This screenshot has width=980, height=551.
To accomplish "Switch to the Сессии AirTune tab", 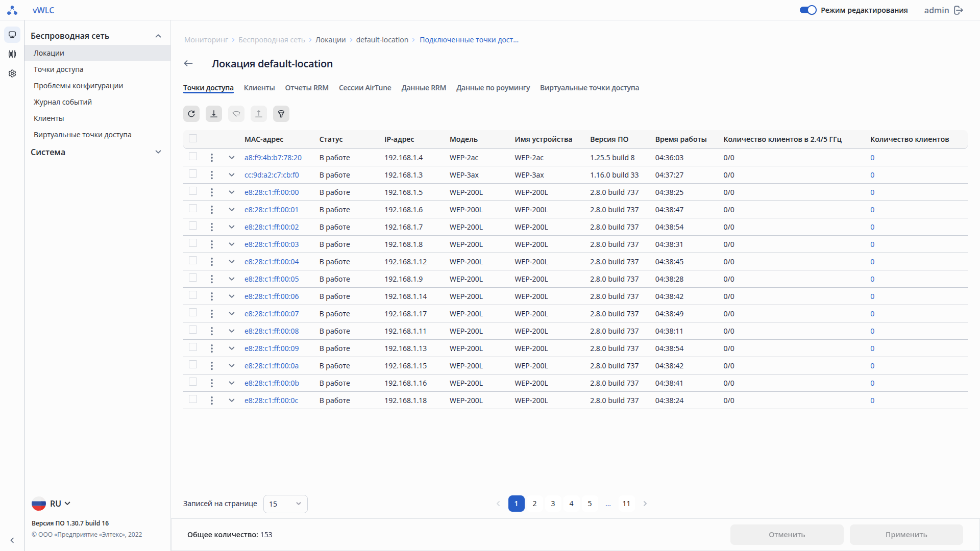I will pos(365,88).
